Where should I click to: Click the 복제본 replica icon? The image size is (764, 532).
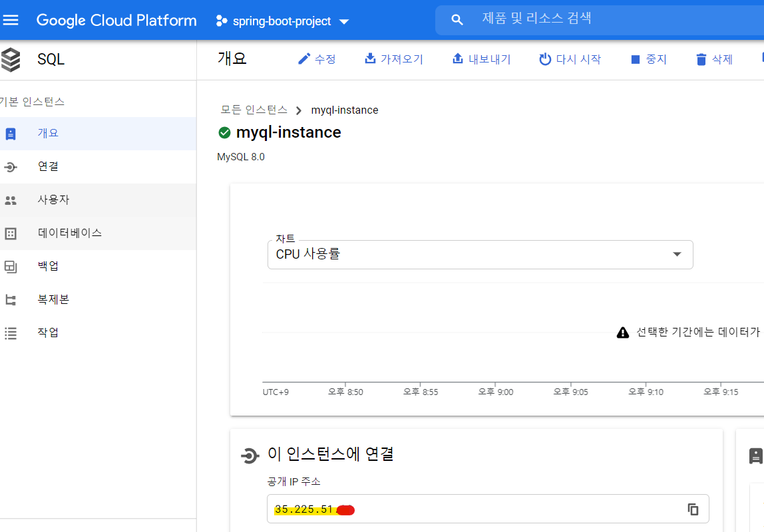coord(10,300)
